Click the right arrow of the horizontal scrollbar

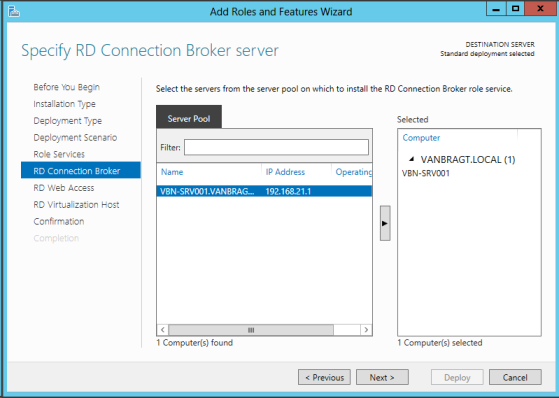click(x=366, y=330)
